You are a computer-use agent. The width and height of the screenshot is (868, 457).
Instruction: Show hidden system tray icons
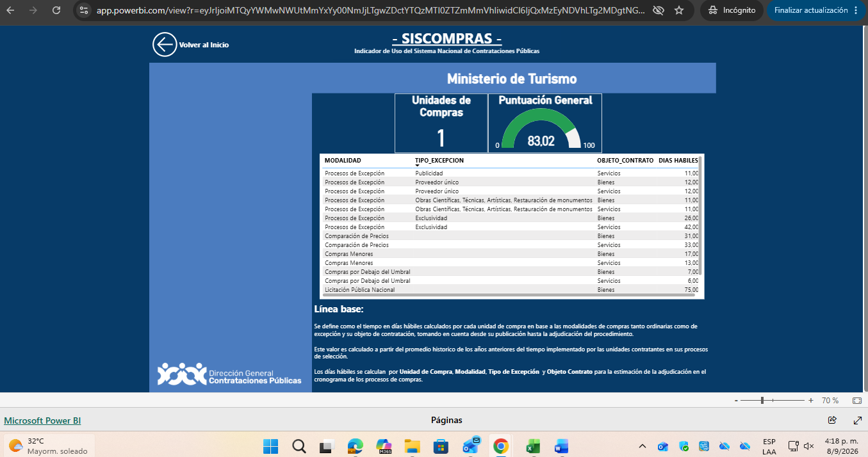(643, 446)
